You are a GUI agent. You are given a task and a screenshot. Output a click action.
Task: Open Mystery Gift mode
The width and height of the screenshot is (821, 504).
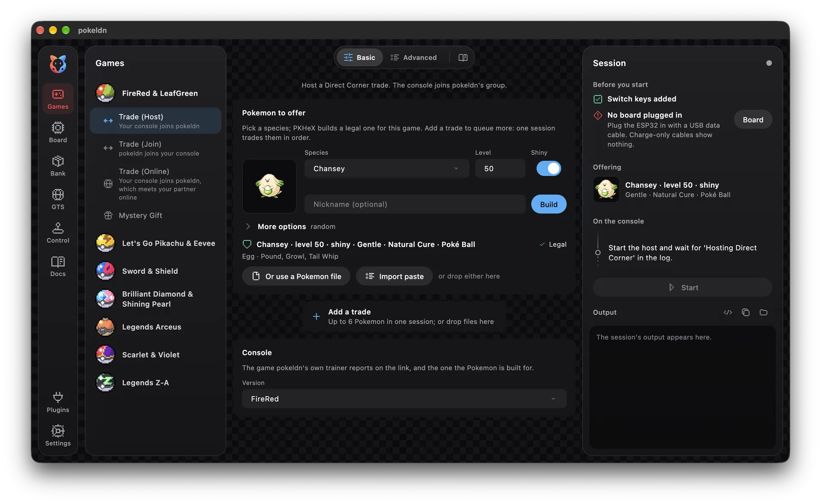pyautogui.click(x=156, y=215)
